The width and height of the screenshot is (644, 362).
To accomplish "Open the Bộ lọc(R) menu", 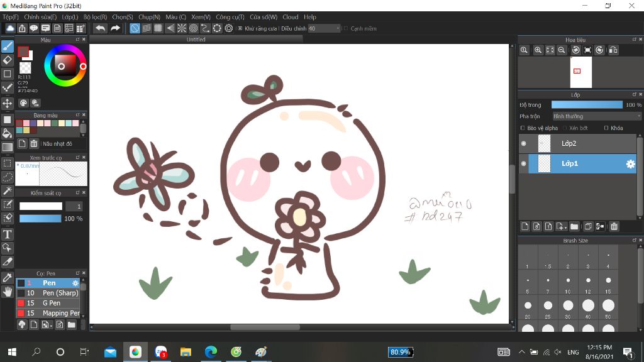I will [96, 17].
